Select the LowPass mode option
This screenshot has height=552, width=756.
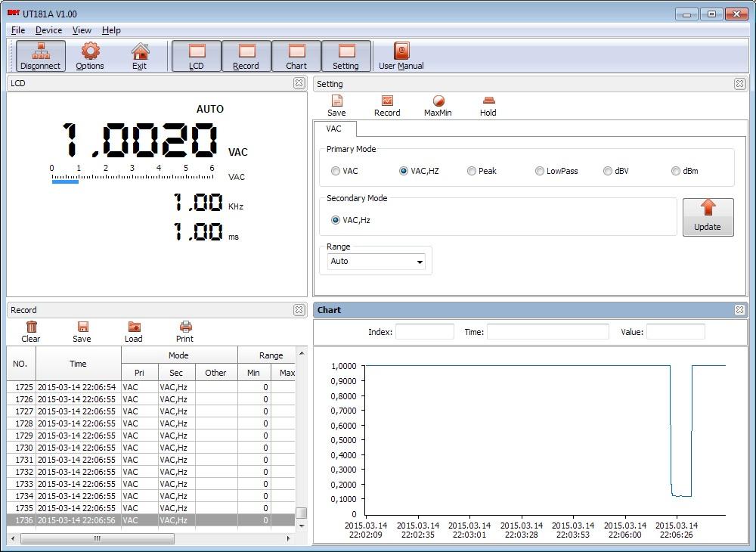[x=539, y=171]
